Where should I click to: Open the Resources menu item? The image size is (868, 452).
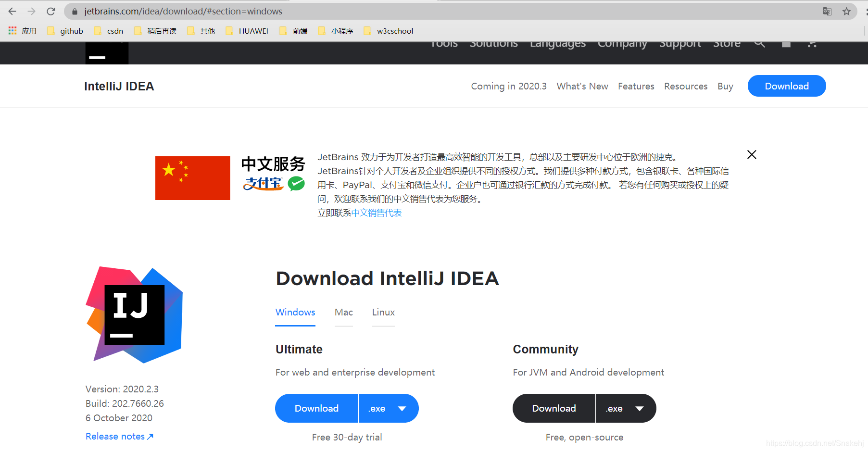(686, 86)
